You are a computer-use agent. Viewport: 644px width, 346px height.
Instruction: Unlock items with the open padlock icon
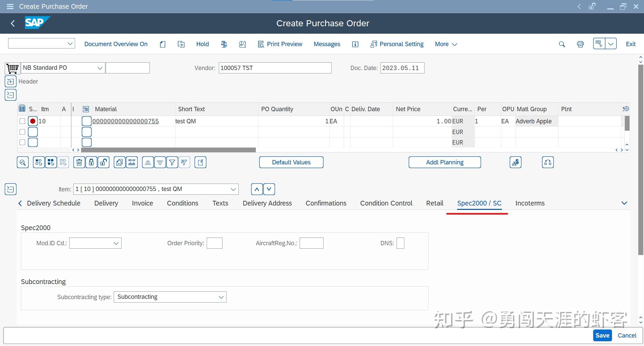pyautogui.click(x=103, y=162)
